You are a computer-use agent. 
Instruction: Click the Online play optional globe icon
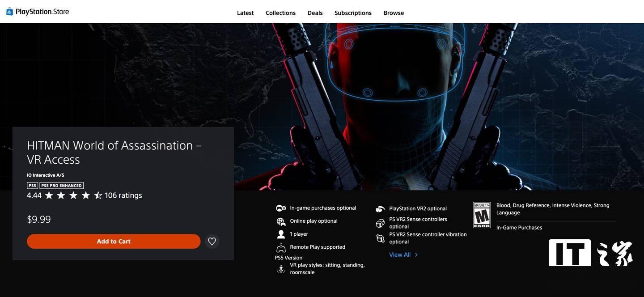click(x=281, y=221)
